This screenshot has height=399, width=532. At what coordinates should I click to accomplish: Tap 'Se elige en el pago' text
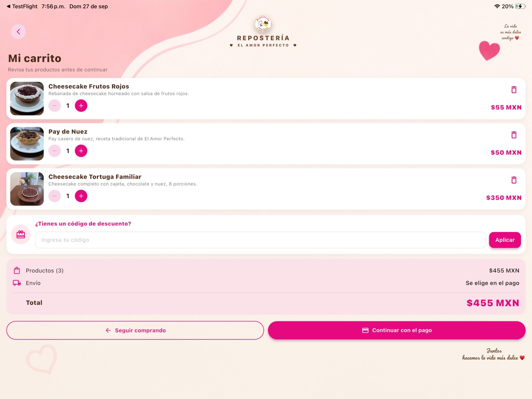click(x=492, y=283)
